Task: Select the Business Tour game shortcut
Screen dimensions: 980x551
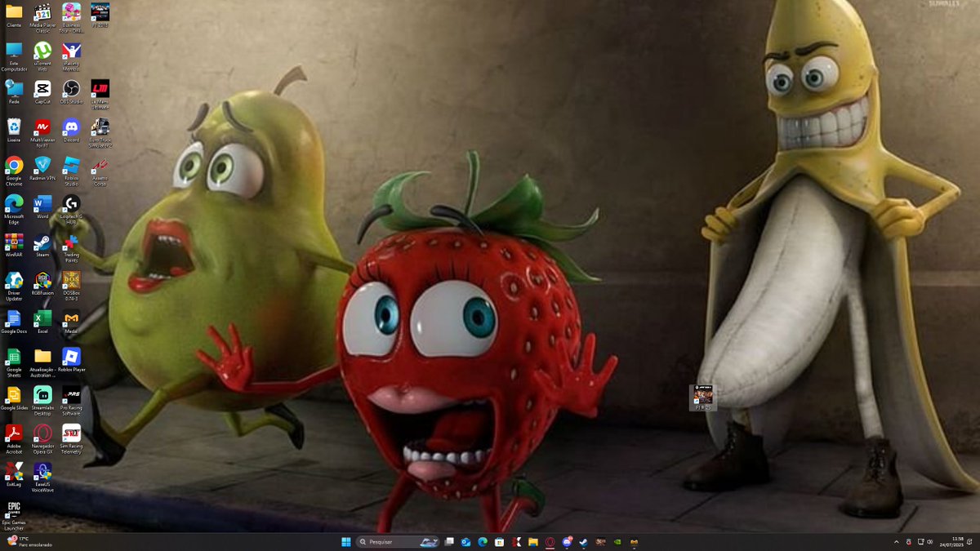Action: (71, 18)
